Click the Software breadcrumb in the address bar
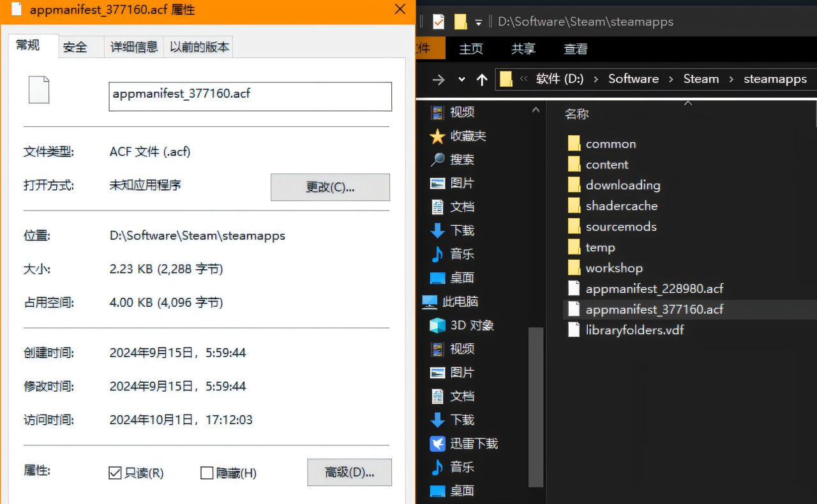 pos(633,79)
